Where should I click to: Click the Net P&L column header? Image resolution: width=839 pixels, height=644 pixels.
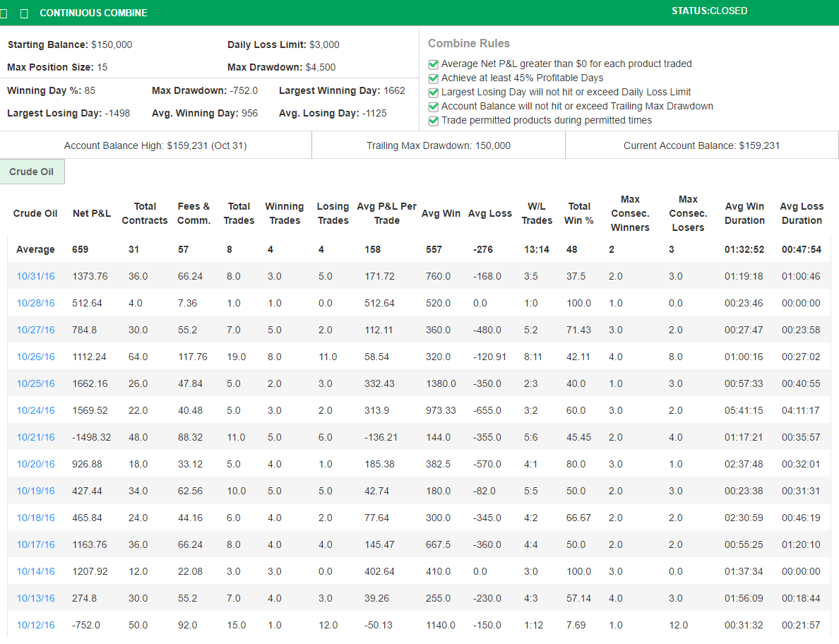[x=91, y=213]
